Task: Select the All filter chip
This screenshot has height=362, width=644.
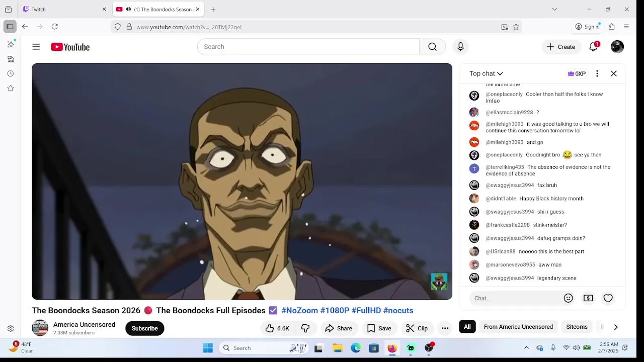Action: pyautogui.click(x=467, y=327)
